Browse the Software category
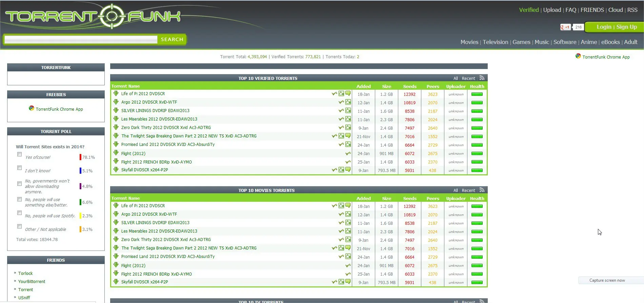The image size is (644, 303). pos(565,42)
